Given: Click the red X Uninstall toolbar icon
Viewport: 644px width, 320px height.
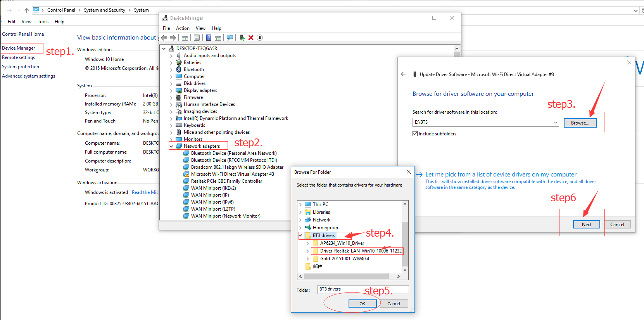Looking at the screenshot, I should (251, 38).
